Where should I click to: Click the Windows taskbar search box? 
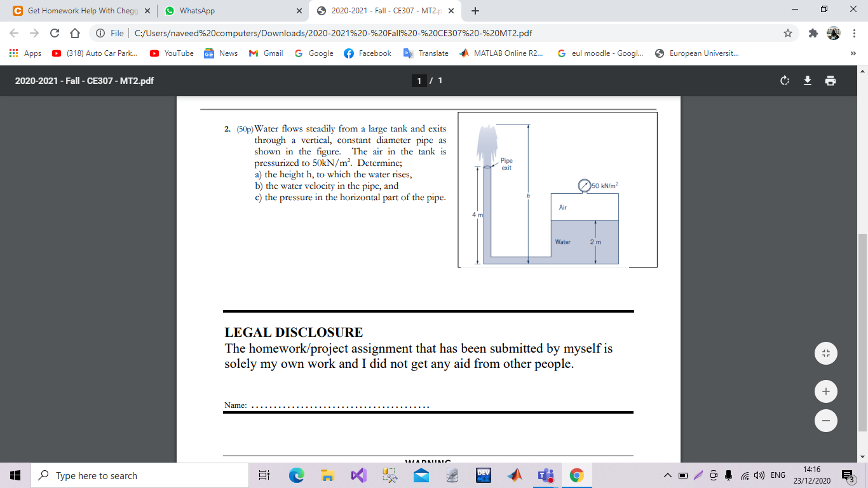click(140, 475)
